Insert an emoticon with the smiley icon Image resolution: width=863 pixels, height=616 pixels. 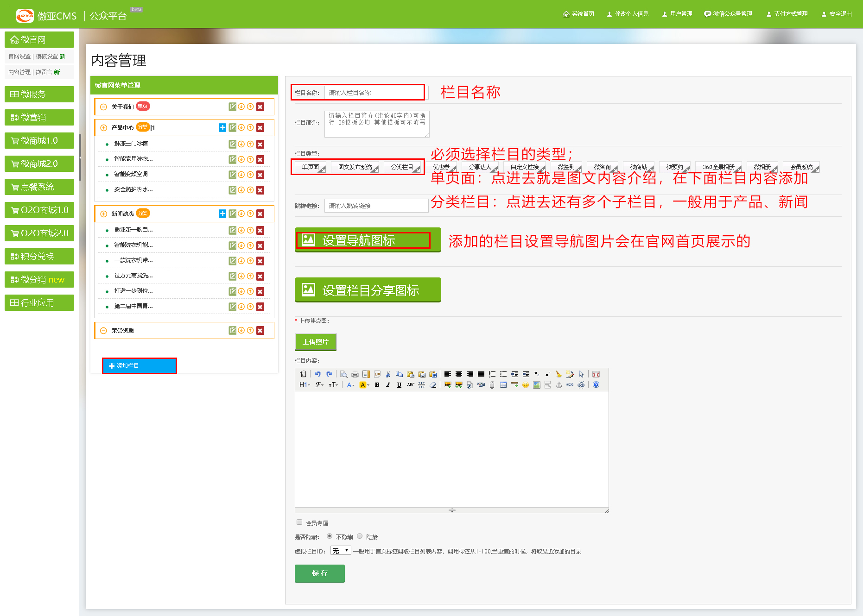click(x=525, y=385)
